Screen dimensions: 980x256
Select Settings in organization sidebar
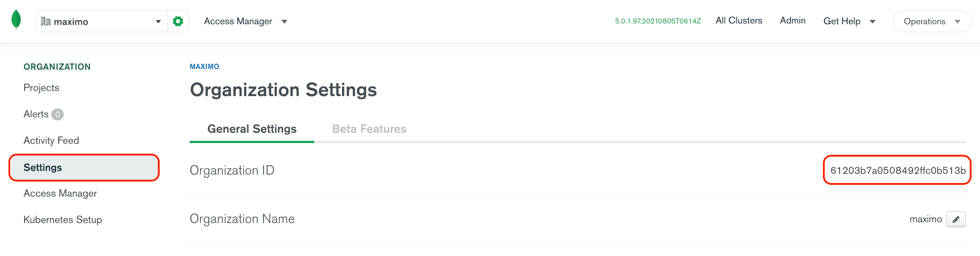coord(84,168)
